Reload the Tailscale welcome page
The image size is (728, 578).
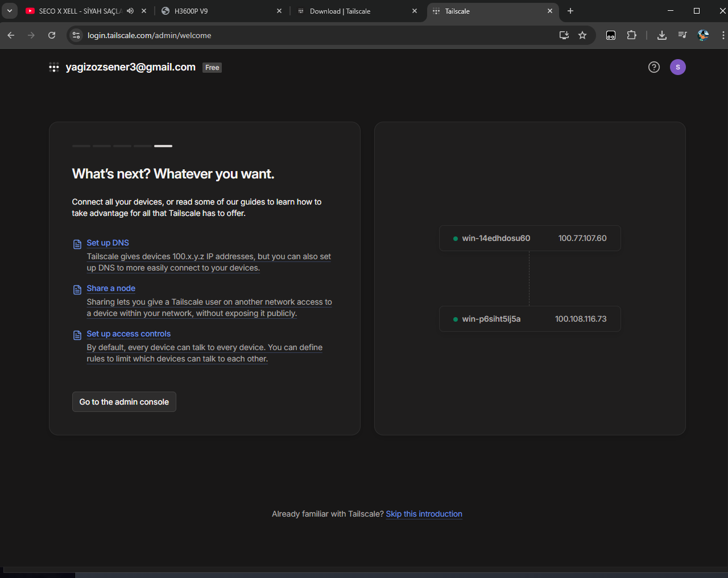pos(52,35)
